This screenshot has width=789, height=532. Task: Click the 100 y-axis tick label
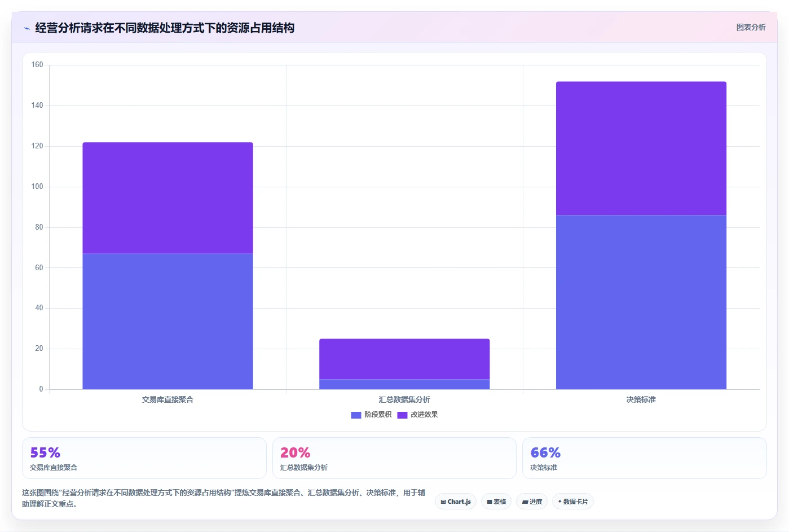tap(37, 187)
